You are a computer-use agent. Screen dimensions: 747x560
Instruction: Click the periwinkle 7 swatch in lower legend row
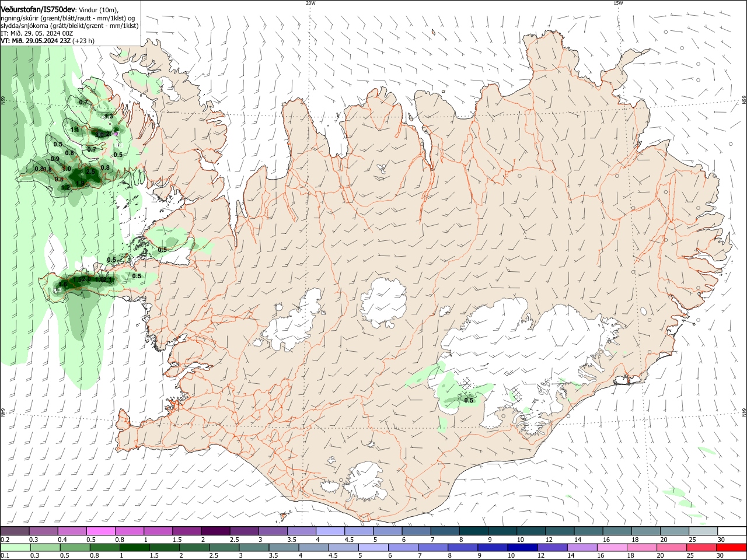(432, 547)
